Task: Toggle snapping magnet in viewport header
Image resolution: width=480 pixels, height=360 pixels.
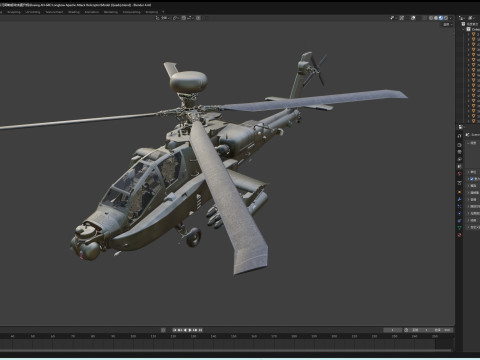Action: 184,18
